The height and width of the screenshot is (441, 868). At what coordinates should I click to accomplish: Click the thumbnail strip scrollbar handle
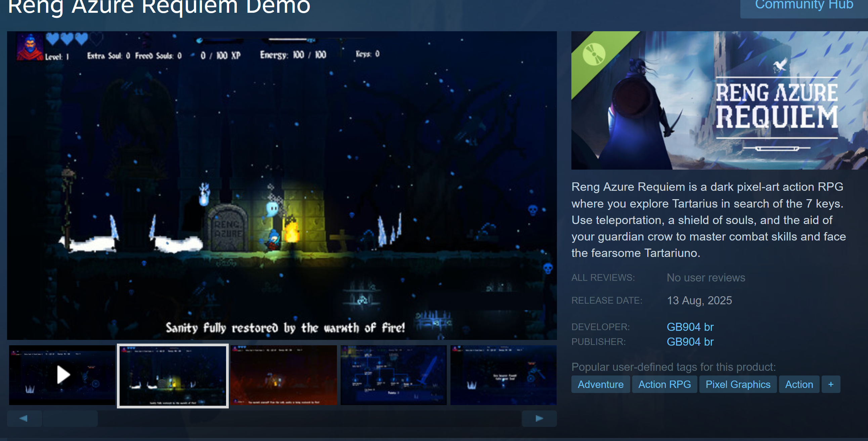point(70,418)
